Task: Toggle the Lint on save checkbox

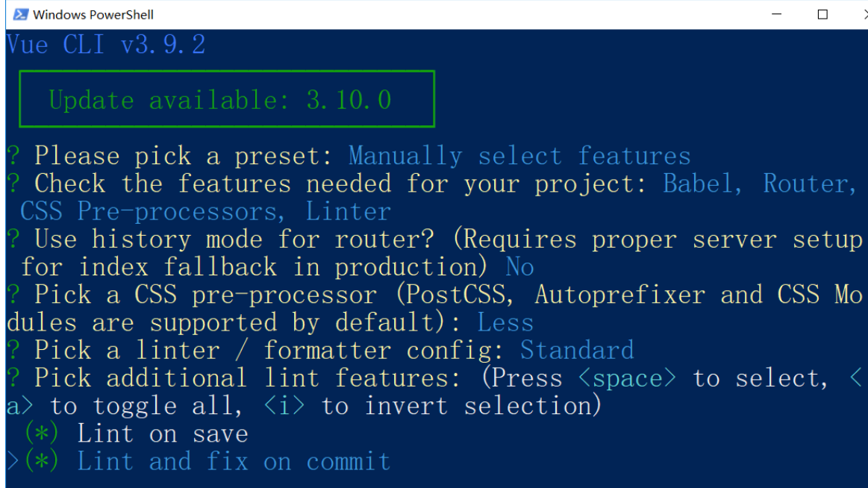Action: point(42,434)
